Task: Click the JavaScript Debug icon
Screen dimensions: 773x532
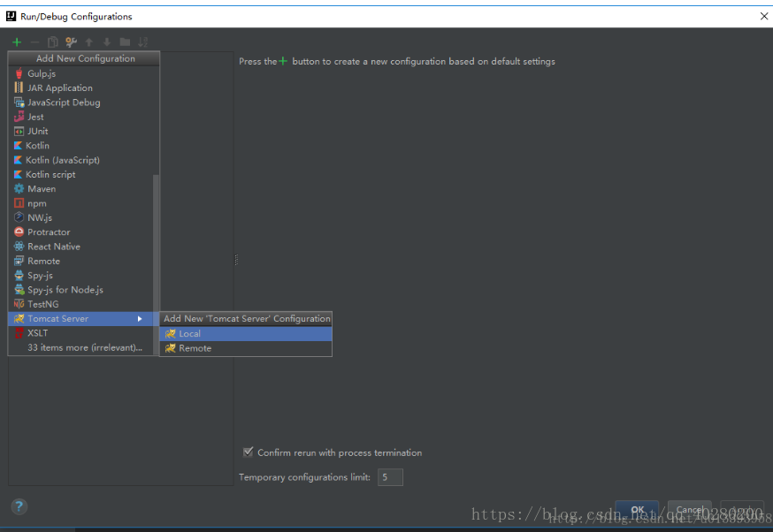Action: [x=19, y=103]
